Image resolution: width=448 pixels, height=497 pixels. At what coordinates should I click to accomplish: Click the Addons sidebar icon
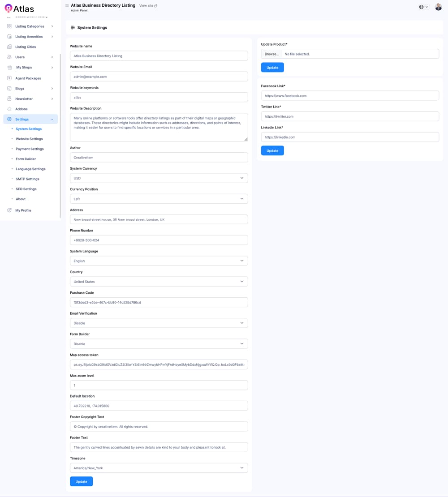click(x=9, y=109)
